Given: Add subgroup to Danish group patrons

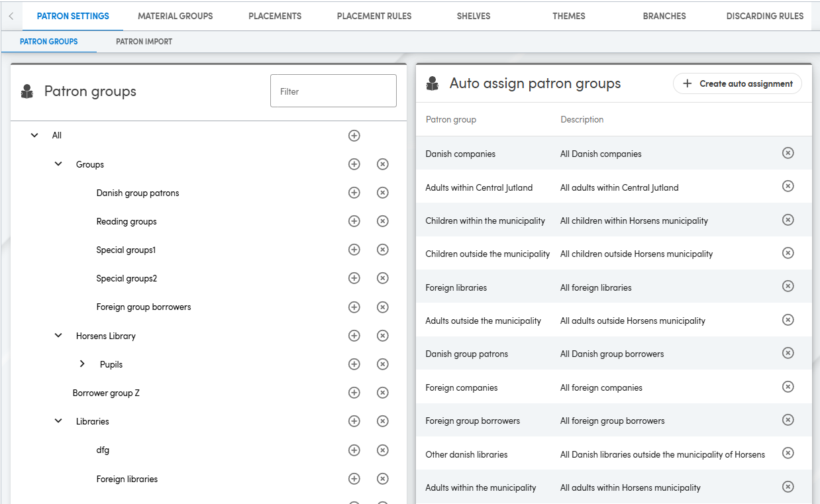Looking at the screenshot, I should coord(354,193).
